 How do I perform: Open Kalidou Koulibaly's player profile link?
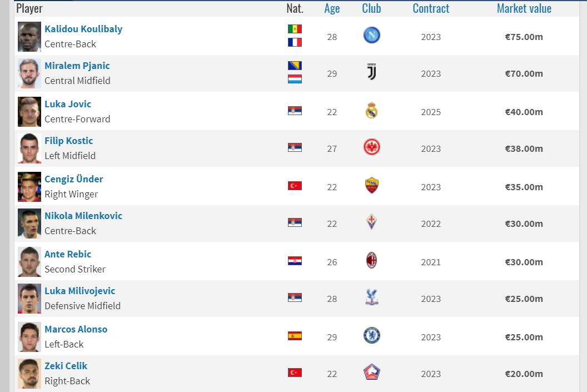(83, 29)
